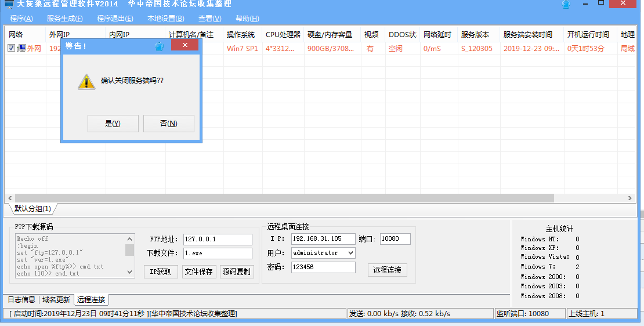Open the 帮助(H) menu
644x326 pixels.
[x=247, y=19]
